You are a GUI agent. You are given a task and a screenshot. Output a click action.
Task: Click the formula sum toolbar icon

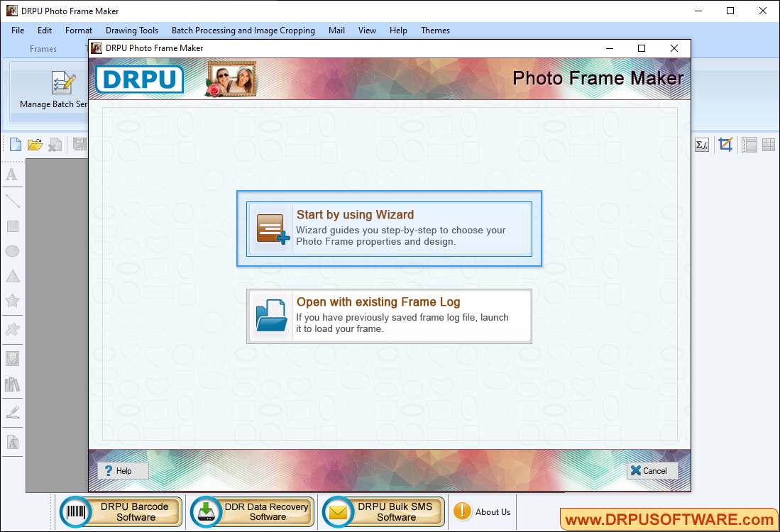[701, 144]
